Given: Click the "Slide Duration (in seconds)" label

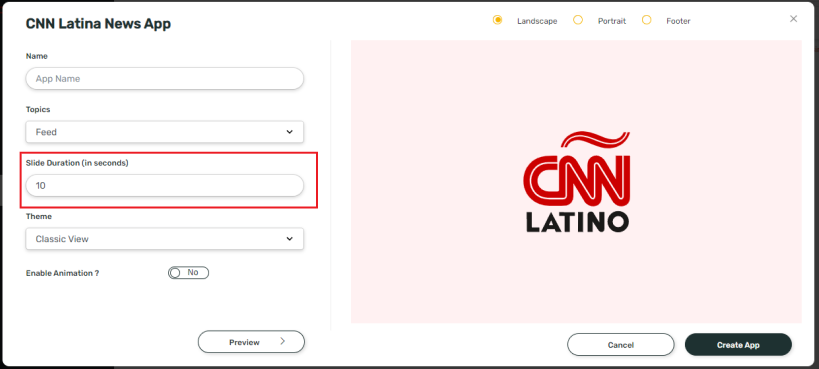Looking at the screenshot, I should (x=77, y=163).
